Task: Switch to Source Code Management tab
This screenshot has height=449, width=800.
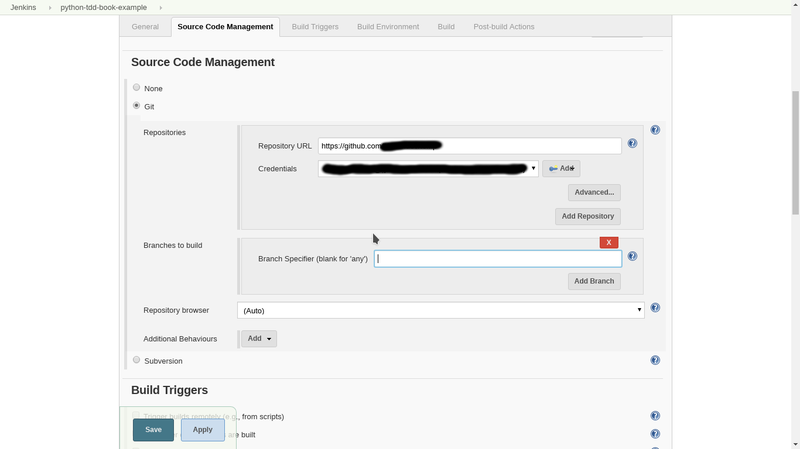Action: 225,27
